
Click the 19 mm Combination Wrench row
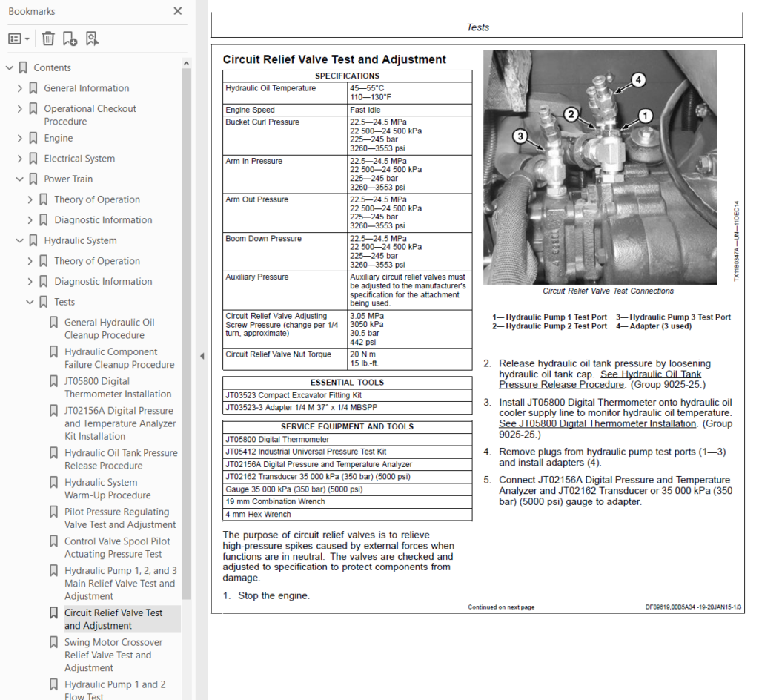coord(347,502)
